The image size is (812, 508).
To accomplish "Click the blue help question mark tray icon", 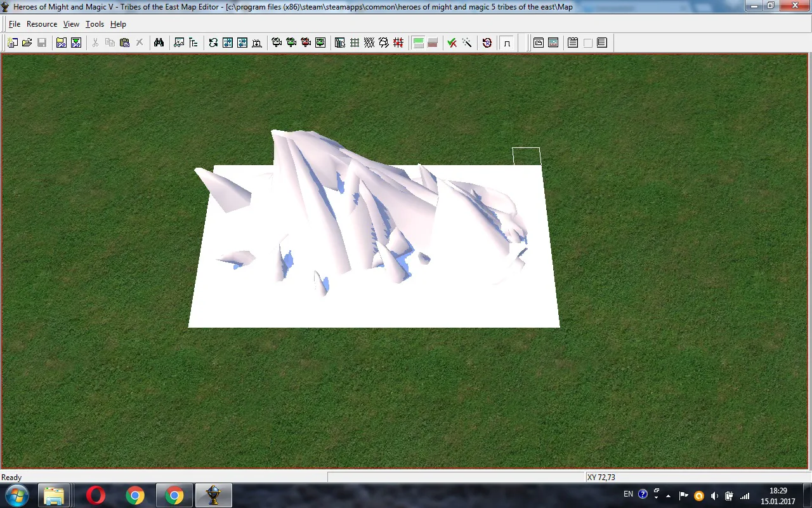I will coord(643,494).
